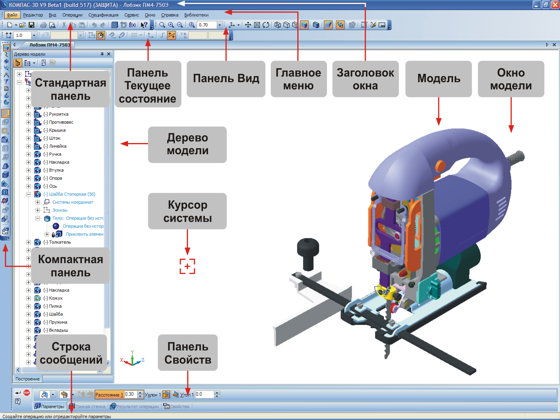The width and height of the screenshot is (560, 420).
Task: Click the Rotate view icon
Action: pyautogui.click(x=266, y=25)
